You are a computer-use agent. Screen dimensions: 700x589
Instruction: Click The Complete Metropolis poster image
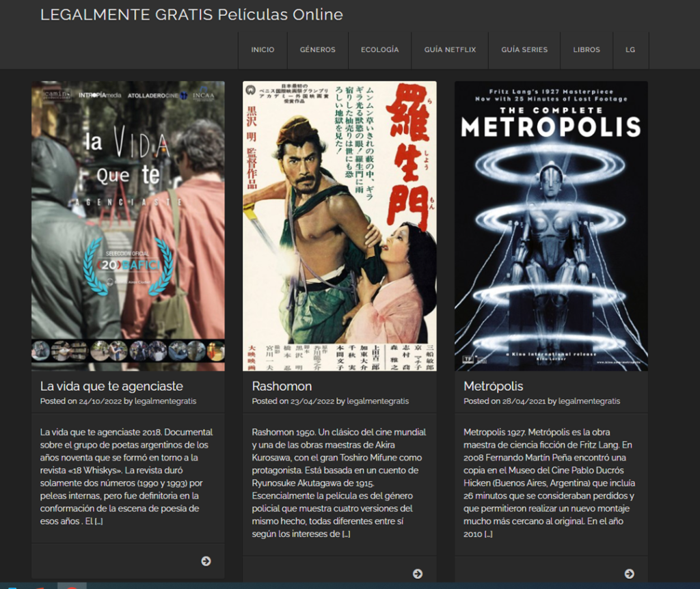pyautogui.click(x=551, y=225)
